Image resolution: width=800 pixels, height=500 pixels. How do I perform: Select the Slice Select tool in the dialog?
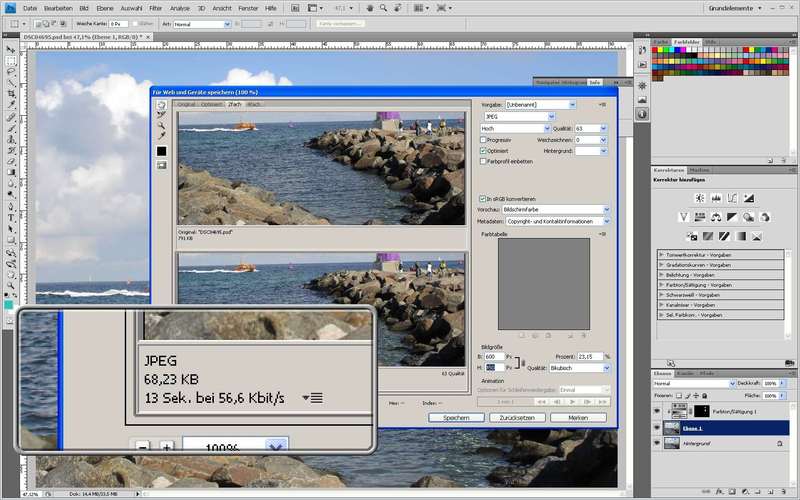[x=161, y=115]
